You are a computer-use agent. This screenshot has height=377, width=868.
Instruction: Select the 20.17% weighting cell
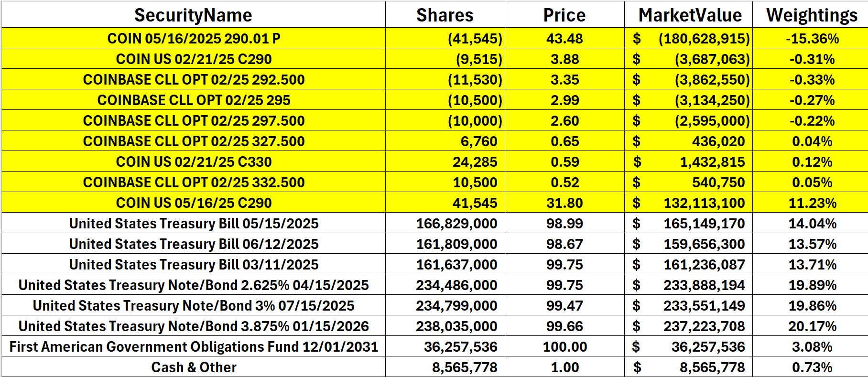click(x=812, y=326)
